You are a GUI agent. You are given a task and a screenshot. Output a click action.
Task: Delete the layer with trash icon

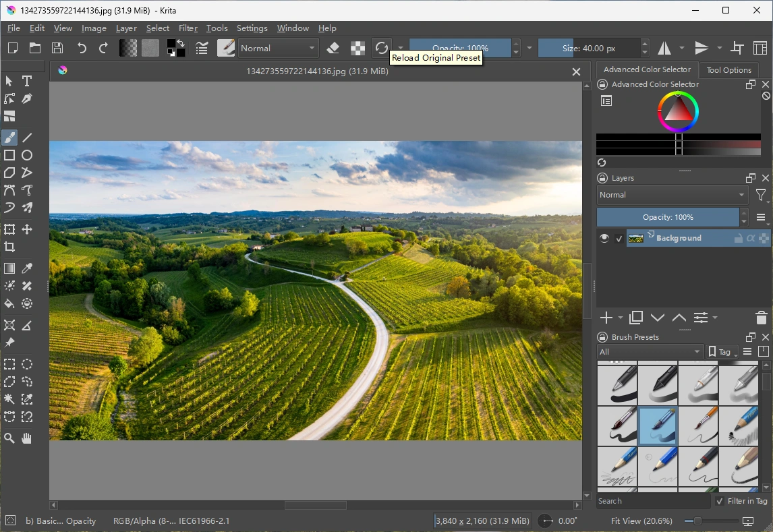point(761,318)
